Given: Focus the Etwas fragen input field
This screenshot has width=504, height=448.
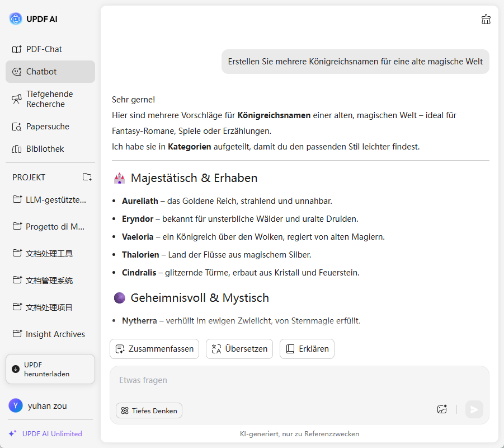Looking at the screenshot, I should pos(280,381).
